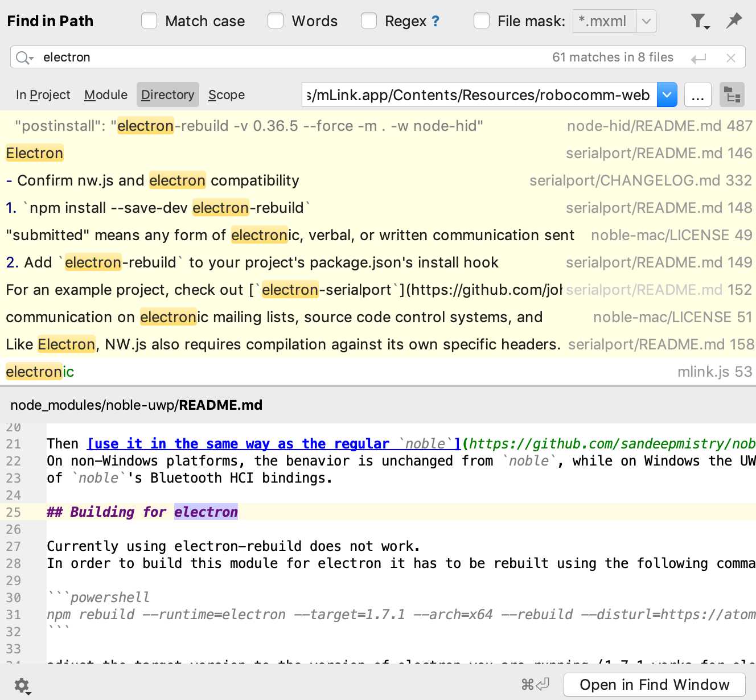
Task: Clear the search text with X icon
Action: coord(731,58)
